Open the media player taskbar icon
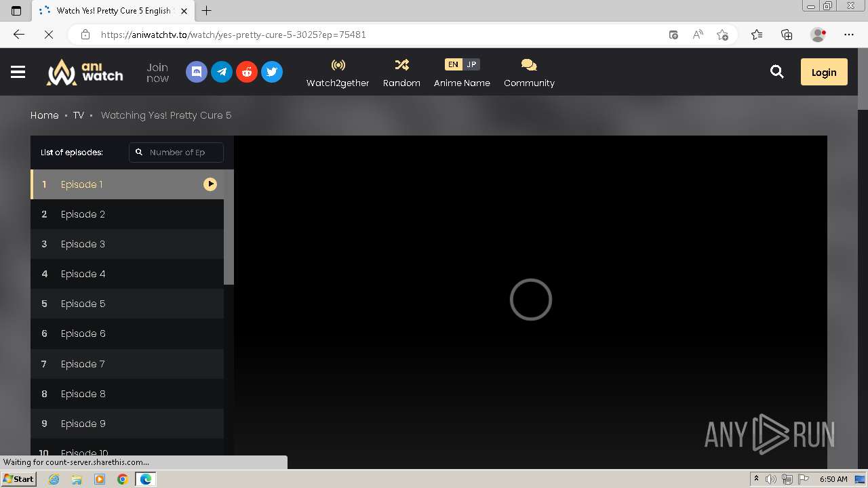The height and width of the screenshot is (488, 868). click(x=100, y=479)
